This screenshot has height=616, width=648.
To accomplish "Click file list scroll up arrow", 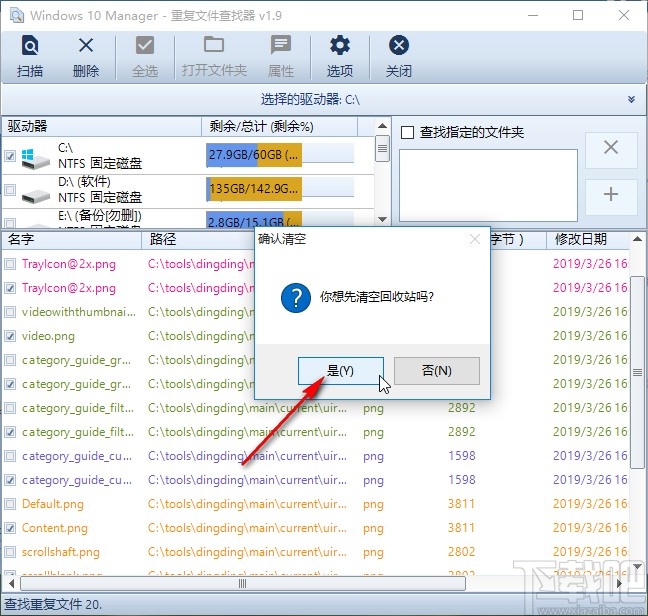I will coord(637,239).
